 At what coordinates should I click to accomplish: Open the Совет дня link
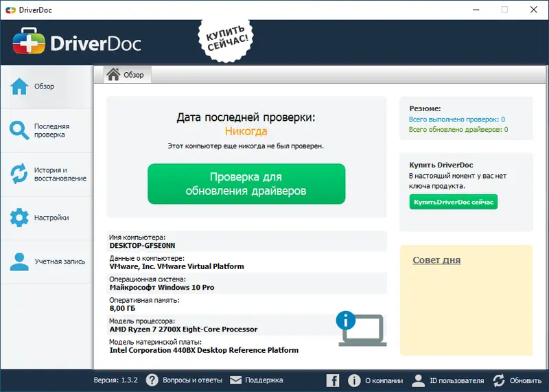coord(436,260)
